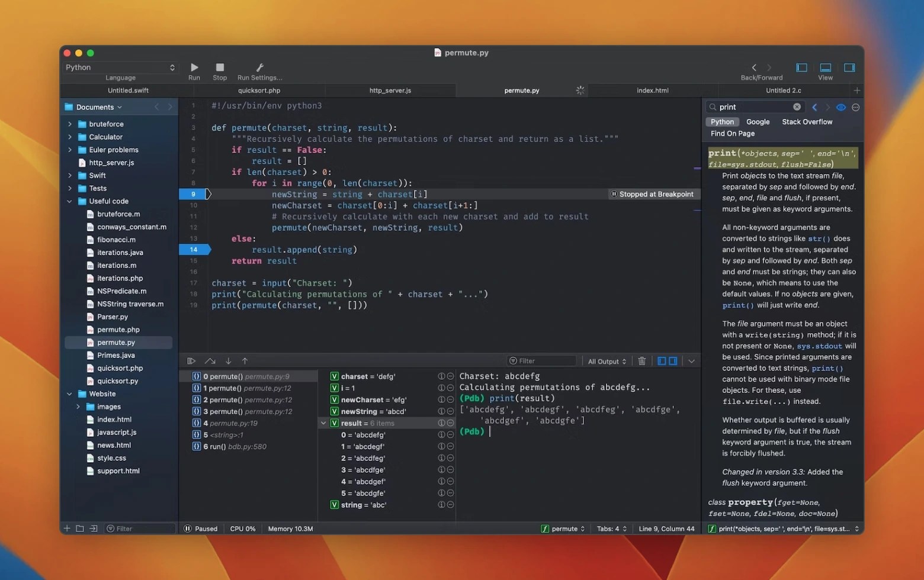Click the Step Out debugger icon
This screenshot has width=924, height=580.
click(x=245, y=360)
